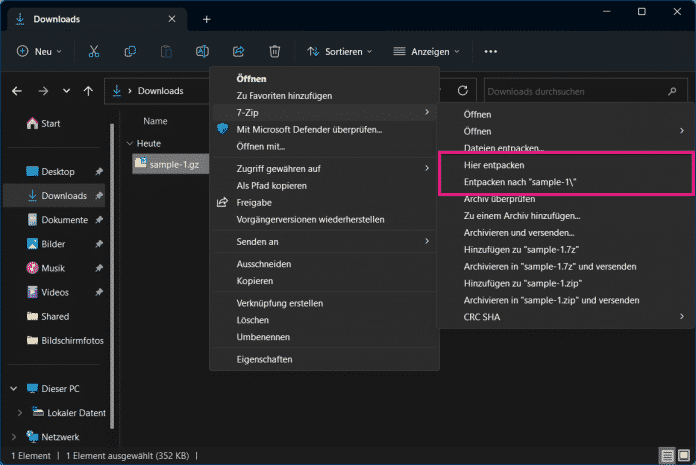This screenshot has height=465, width=696.
Task: Open the Anzeigen dropdown
Action: coord(427,51)
